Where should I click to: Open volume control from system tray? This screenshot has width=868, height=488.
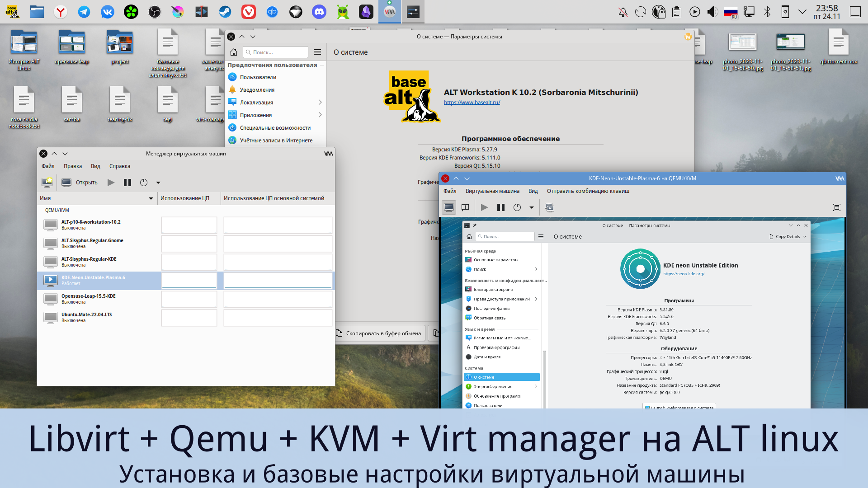click(712, 12)
